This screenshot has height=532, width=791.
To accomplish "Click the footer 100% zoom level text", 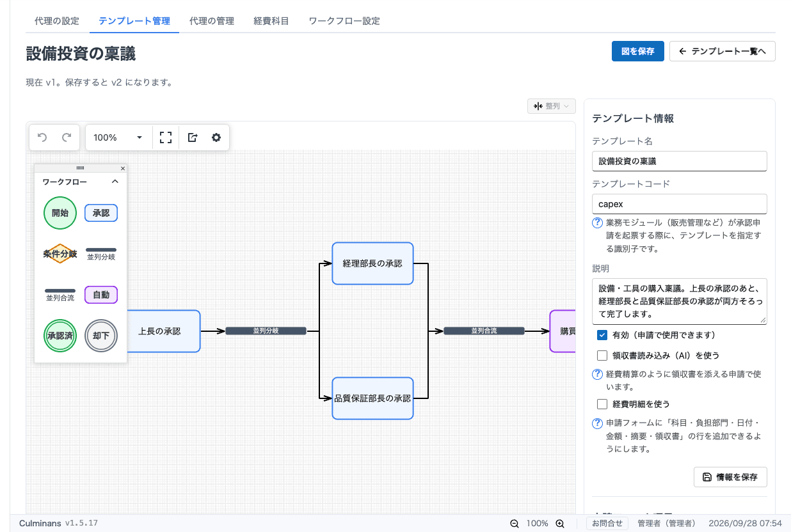I will tap(537, 523).
